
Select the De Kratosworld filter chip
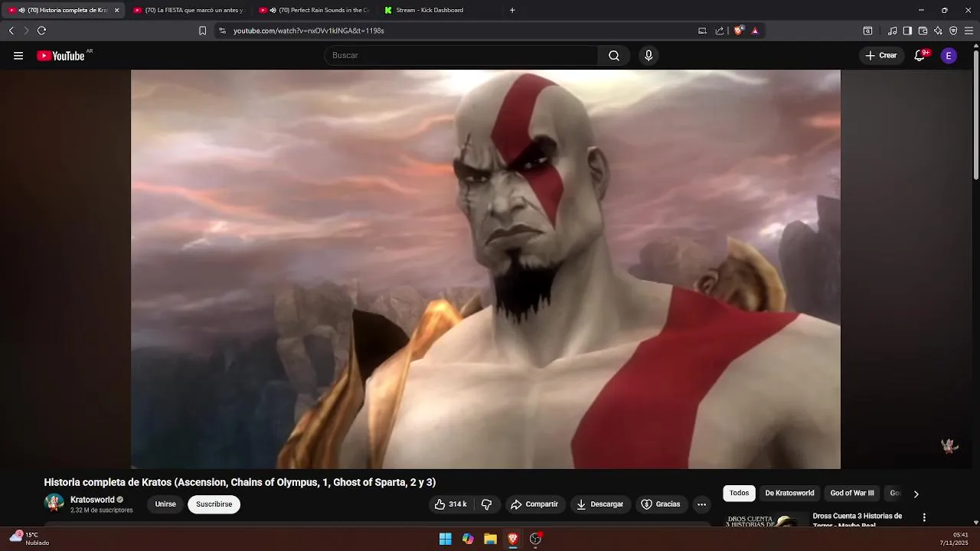coord(789,494)
